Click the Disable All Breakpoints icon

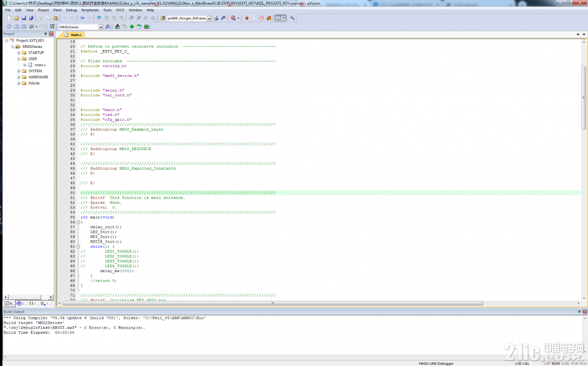(x=261, y=18)
